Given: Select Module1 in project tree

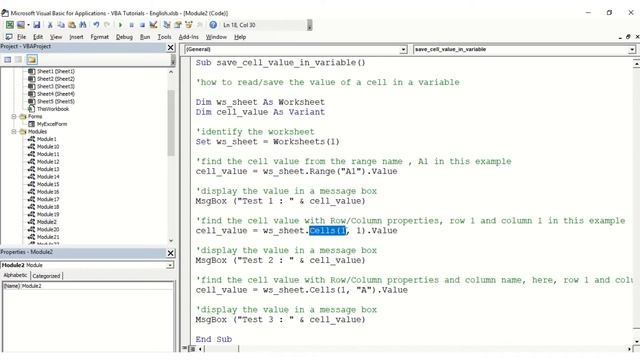Looking at the screenshot, I should [47, 139].
